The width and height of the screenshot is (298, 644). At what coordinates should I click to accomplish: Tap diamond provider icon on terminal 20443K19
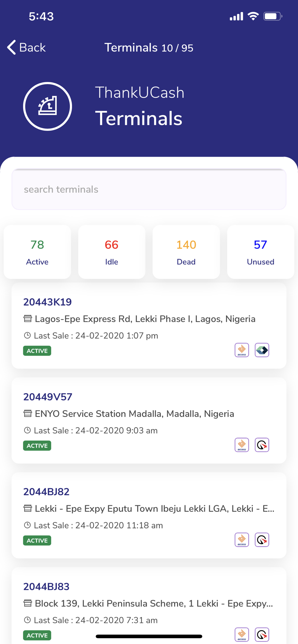262,350
